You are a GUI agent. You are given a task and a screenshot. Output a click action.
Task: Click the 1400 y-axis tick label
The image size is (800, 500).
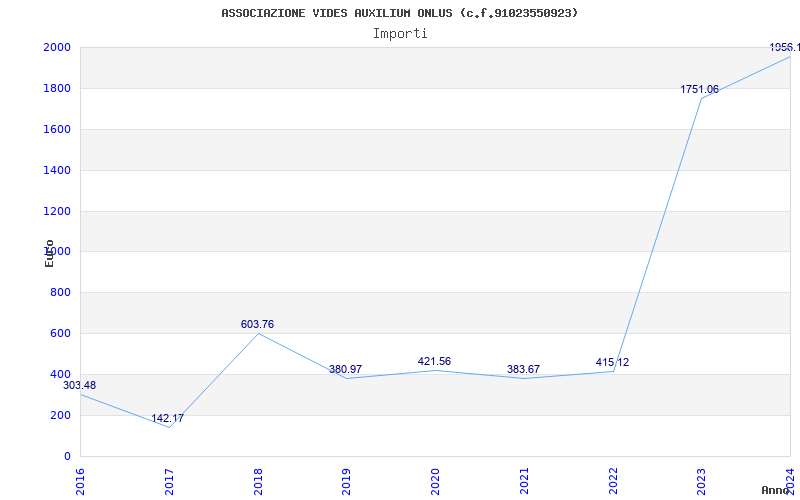[57, 170]
